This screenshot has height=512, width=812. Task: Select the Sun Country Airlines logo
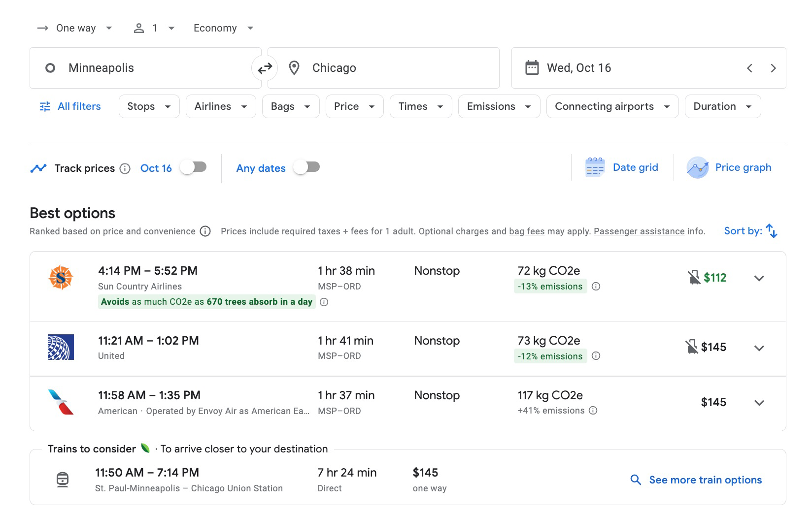coord(61,277)
